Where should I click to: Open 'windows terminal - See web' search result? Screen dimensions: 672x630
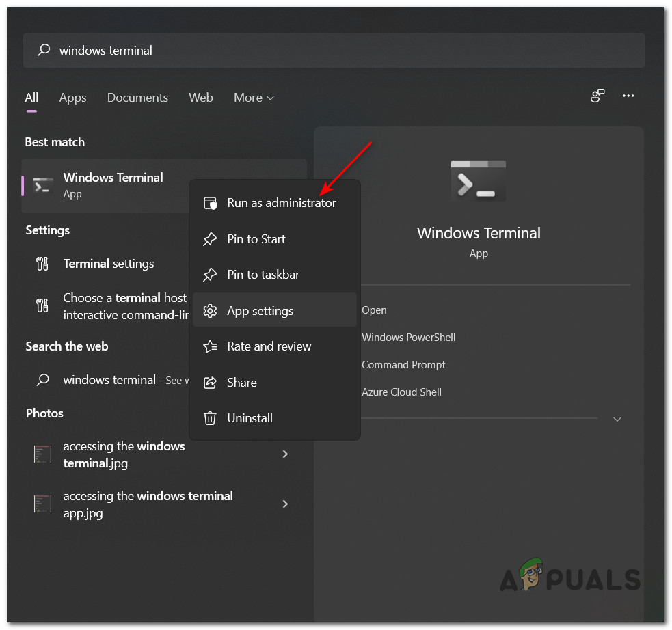pyautogui.click(x=105, y=379)
